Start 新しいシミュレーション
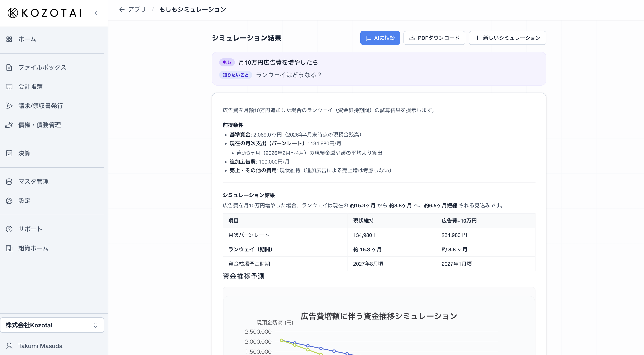644x355 pixels. tap(507, 38)
